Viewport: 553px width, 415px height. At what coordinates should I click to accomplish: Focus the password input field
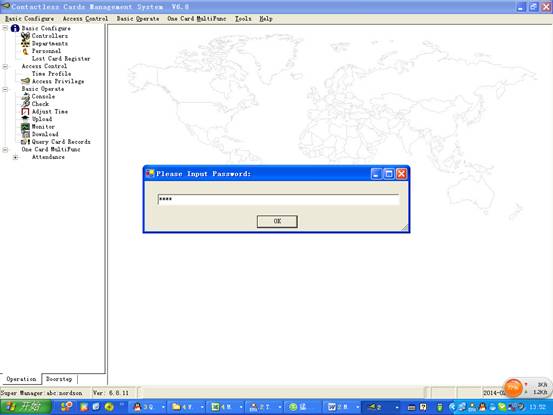(279, 199)
